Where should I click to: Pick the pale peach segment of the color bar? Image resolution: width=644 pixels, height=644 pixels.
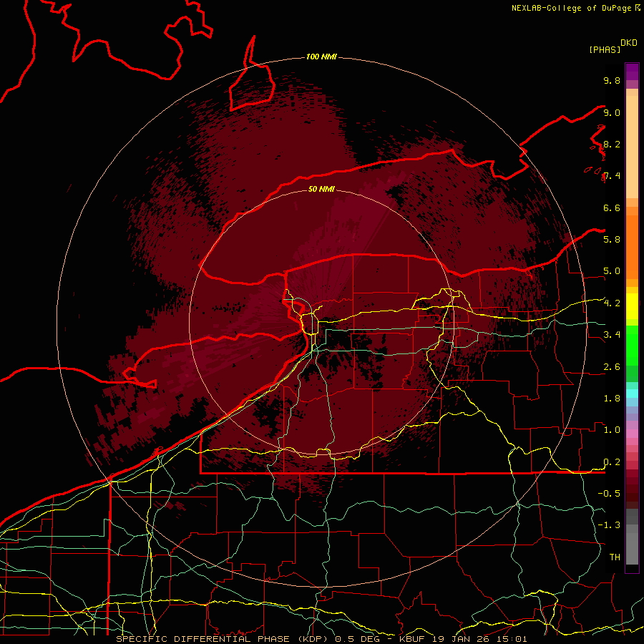click(632, 147)
